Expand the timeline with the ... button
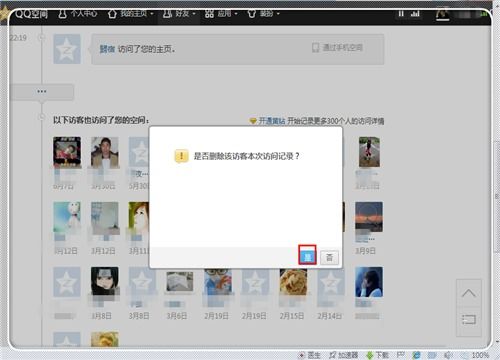Screen dimensions: 500x360 42,92
